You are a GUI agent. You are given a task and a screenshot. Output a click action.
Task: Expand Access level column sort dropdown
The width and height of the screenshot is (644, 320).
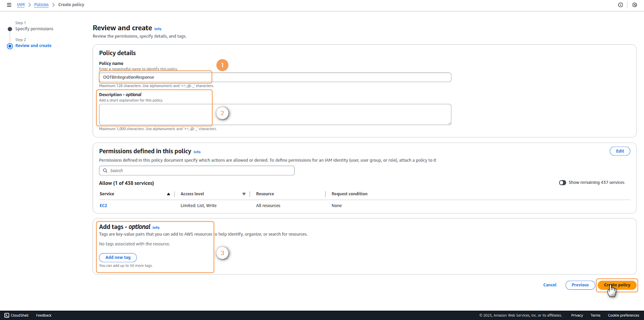click(x=244, y=194)
